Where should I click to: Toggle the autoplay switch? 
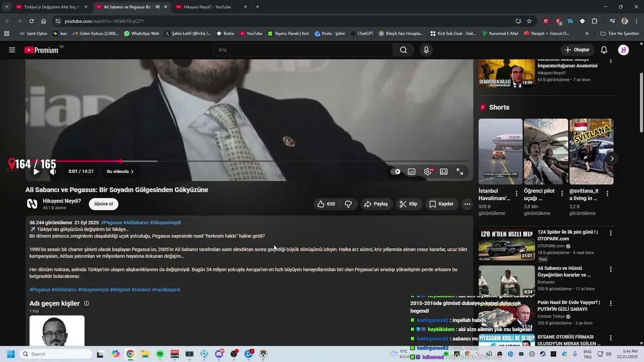pyautogui.click(x=396, y=171)
